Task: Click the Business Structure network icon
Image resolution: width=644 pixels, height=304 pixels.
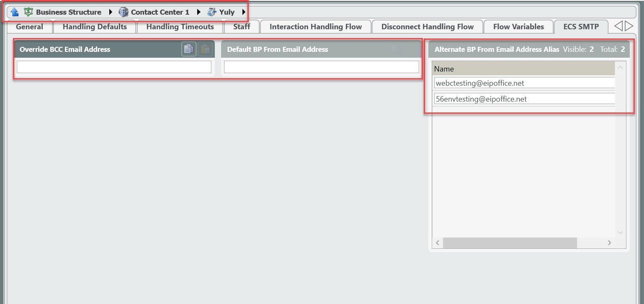Action: point(28,12)
